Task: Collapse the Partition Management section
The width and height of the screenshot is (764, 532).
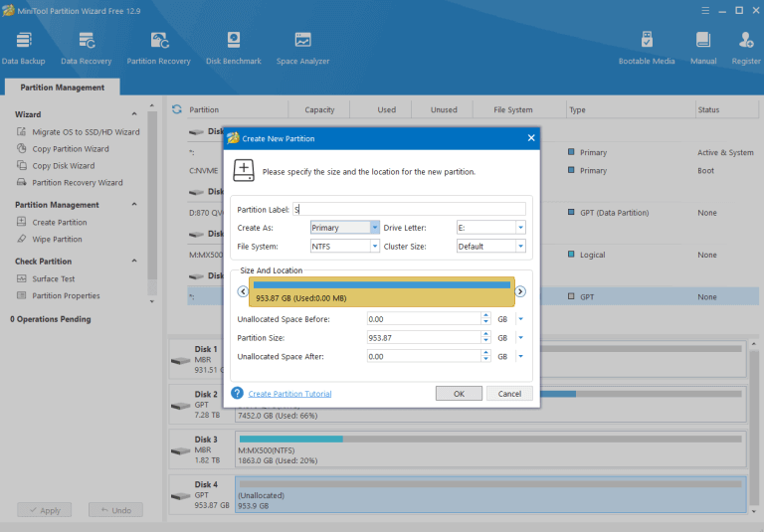Action: coord(134,204)
